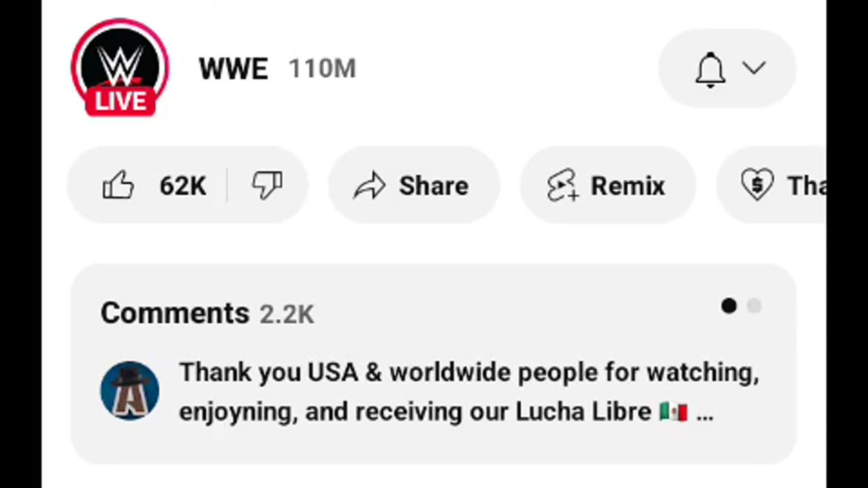
Task: Toggle the thumbs-down dislike button
Action: click(267, 185)
